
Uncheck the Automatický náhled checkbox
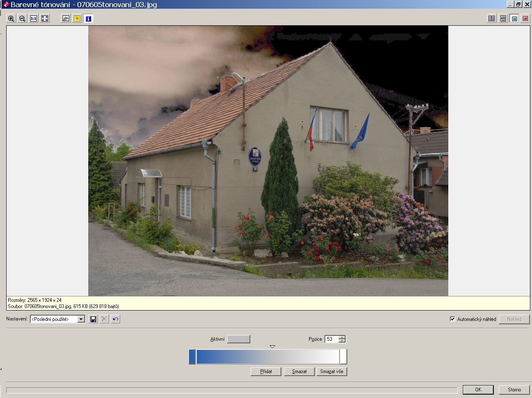coord(452,319)
